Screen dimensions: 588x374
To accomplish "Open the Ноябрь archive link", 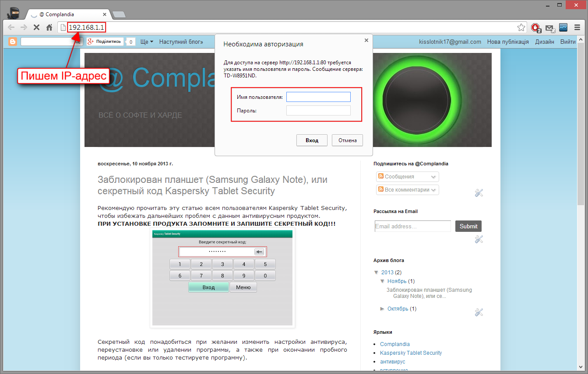I will coord(397,281).
